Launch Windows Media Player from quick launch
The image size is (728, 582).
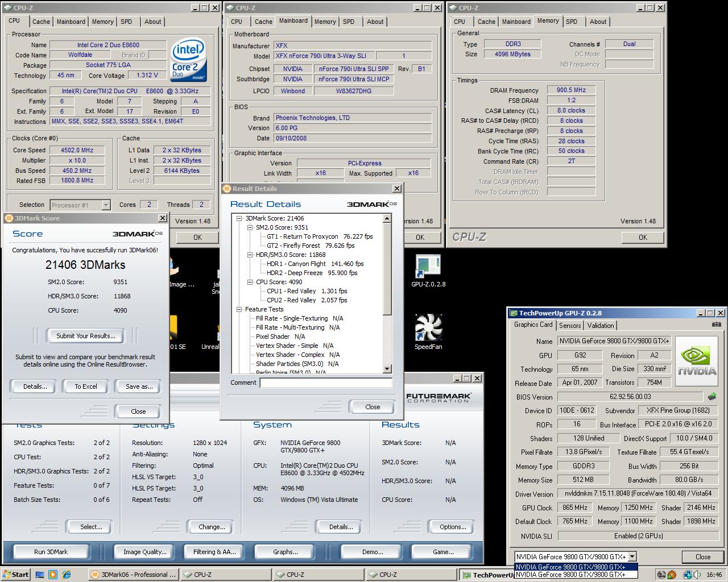click(53, 575)
